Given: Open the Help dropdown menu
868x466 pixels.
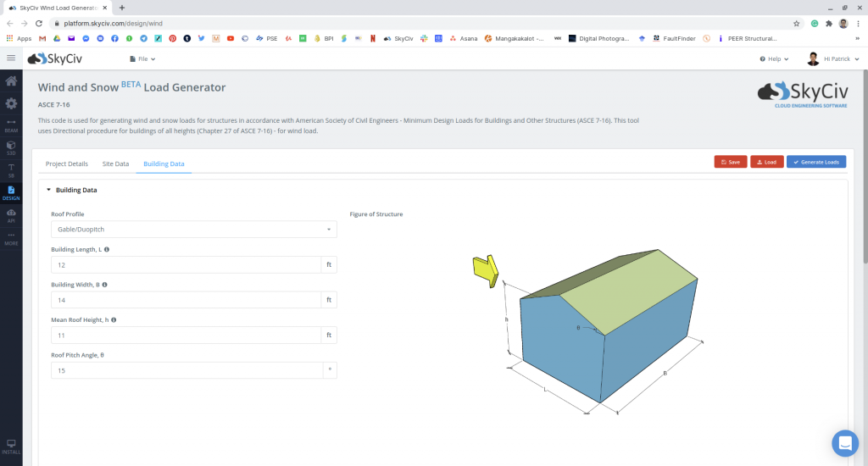Looking at the screenshot, I should [775, 59].
